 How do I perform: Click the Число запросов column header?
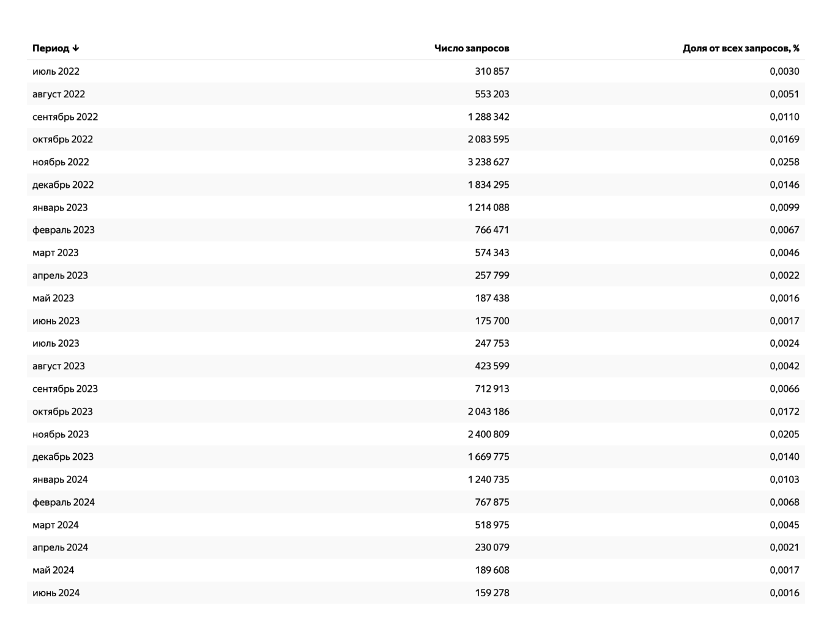tap(471, 48)
